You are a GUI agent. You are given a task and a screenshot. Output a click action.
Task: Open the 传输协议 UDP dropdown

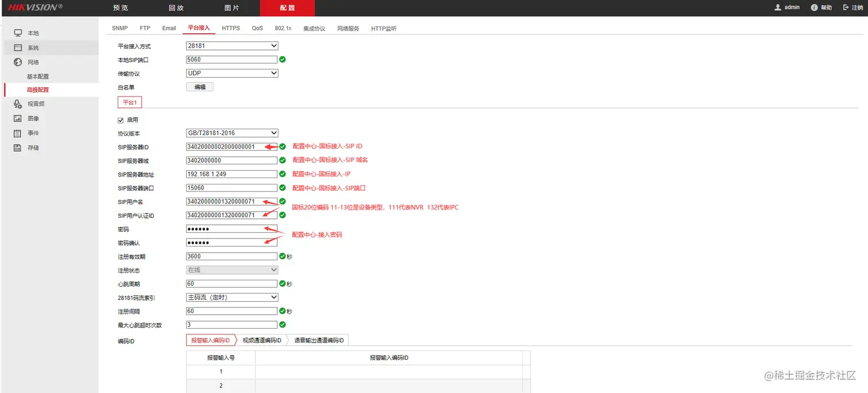(232, 73)
